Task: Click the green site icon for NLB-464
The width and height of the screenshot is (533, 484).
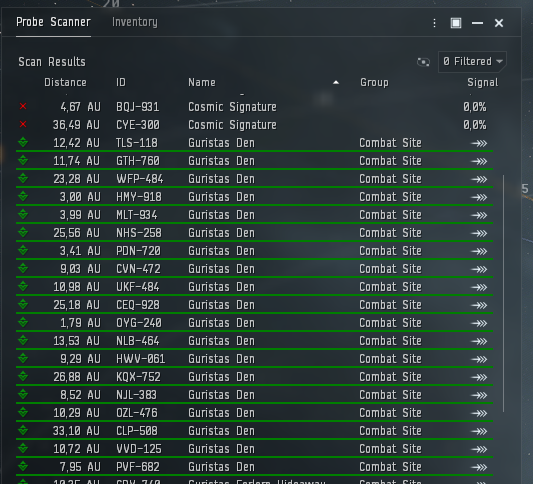Action: tap(23, 340)
